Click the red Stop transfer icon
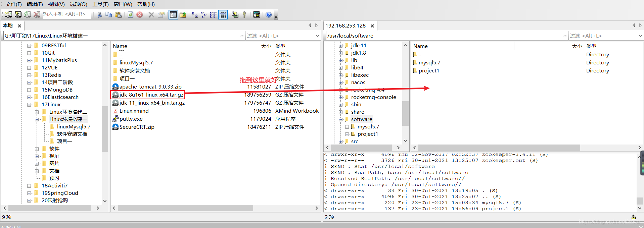The width and height of the screenshot is (644, 228). point(140,15)
